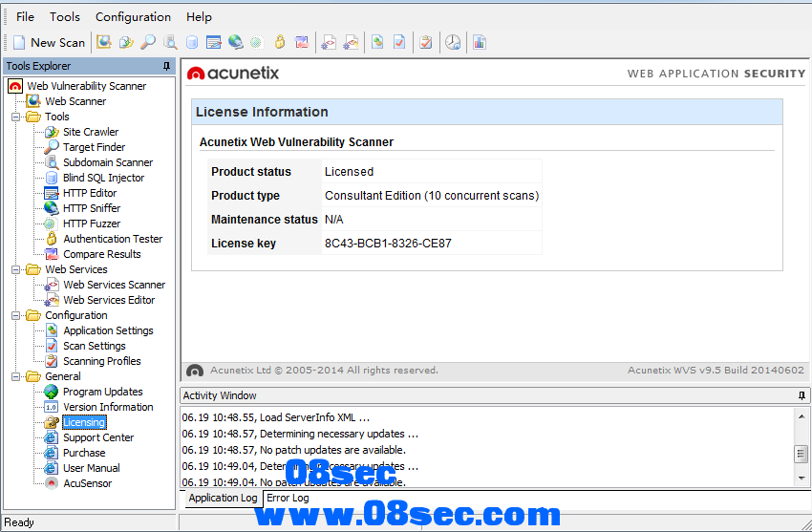Image resolution: width=812 pixels, height=532 pixels.
Task: Launch Site Crawler from toolbar icon
Action: coord(126,42)
